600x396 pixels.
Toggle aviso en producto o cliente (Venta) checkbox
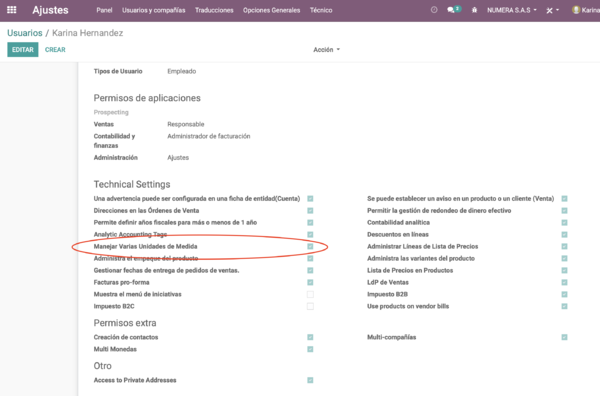pyautogui.click(x=564, y=199)
